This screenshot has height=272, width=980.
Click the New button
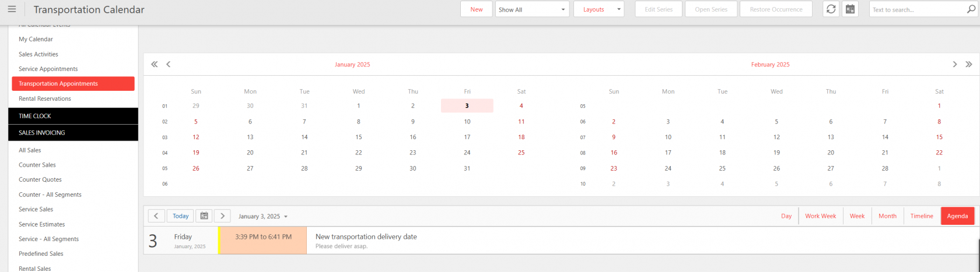[x=477, y=9]
